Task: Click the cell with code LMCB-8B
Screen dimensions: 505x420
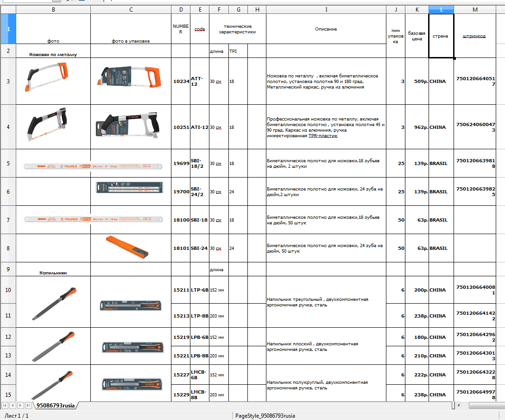Action: pyautogui.click(x=200, y=394)
